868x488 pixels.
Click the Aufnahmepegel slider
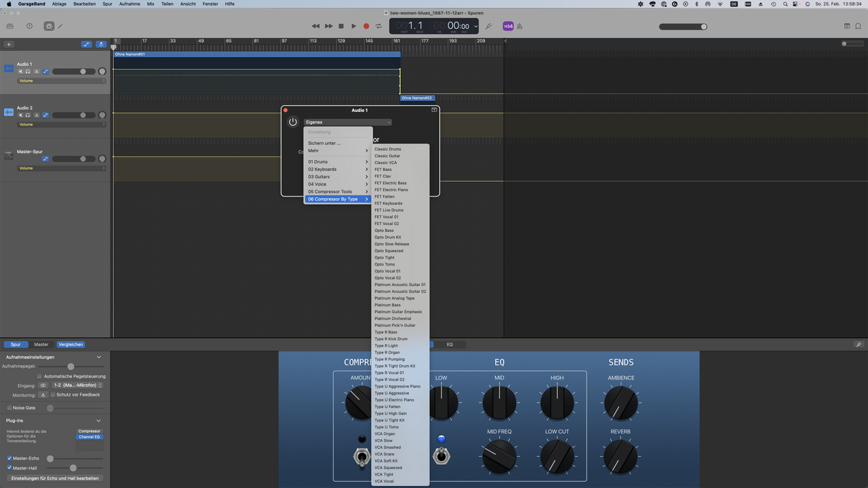[70, 367]
